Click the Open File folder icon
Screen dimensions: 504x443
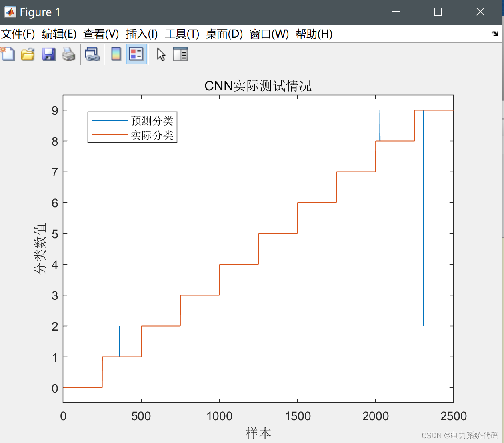[28, 54]
